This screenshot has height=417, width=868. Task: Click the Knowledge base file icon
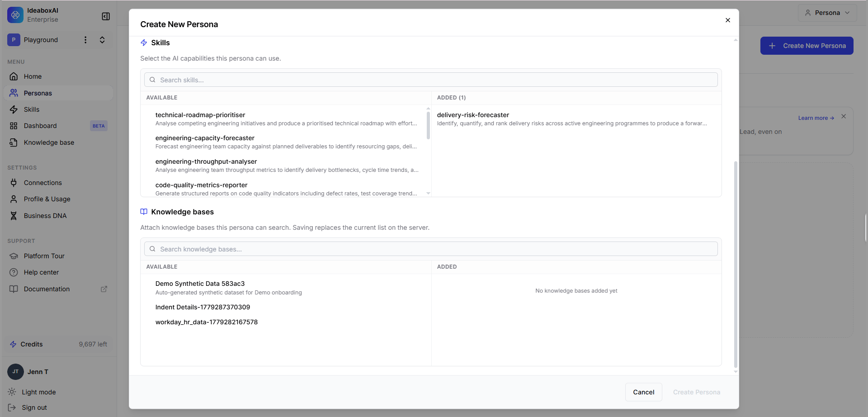[14, 142]
